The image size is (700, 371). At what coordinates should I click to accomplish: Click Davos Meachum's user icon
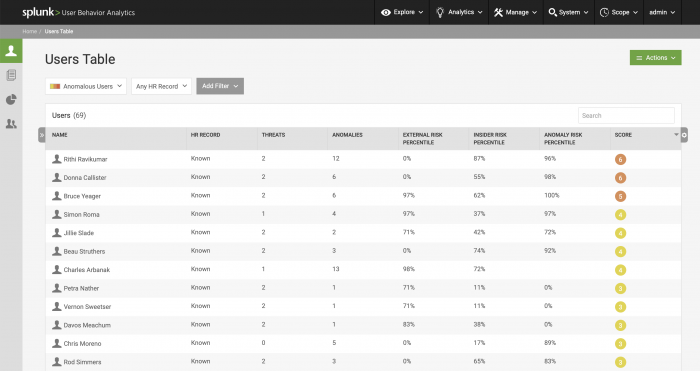(x=57, y=325)
